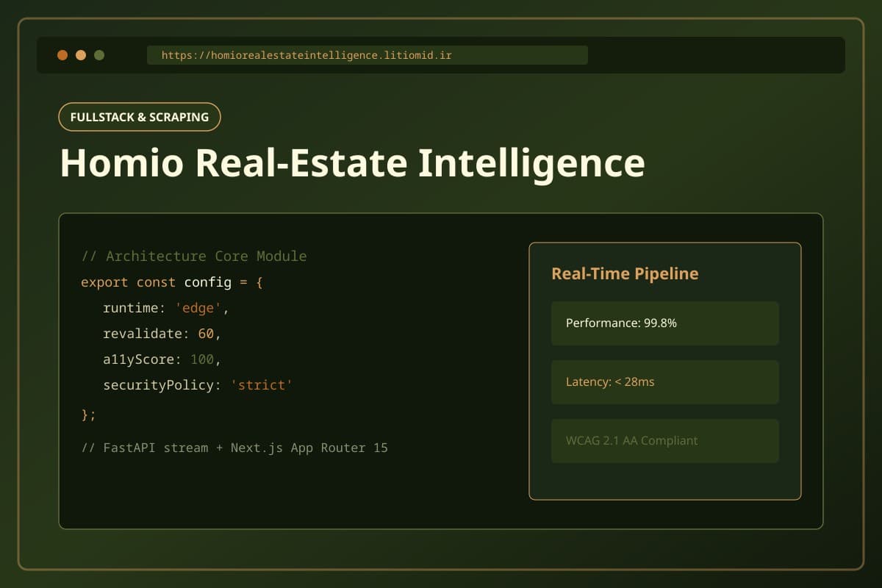Viewport: 882px width, 588px height.
Task: Click the pale orange middle window dot
Action: pyautogui.click(x=81, y=55)
